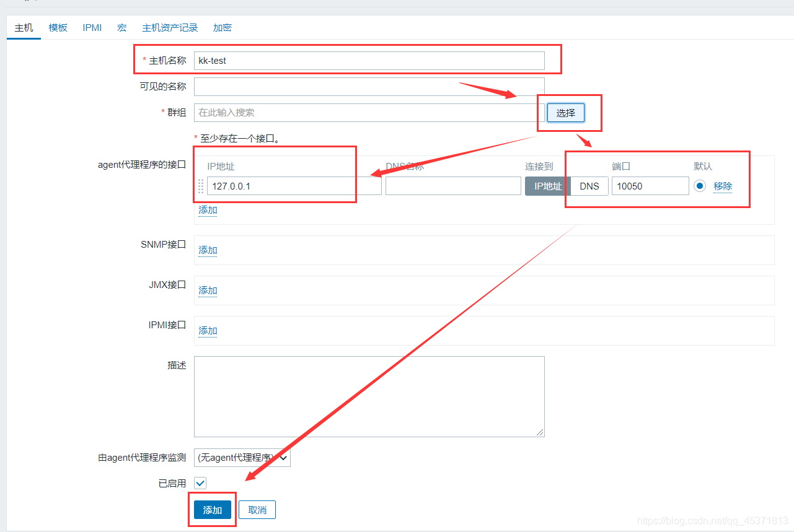794x532 pixels.
Task: Switch to the 加密 tab
Action: click(223, 28)
